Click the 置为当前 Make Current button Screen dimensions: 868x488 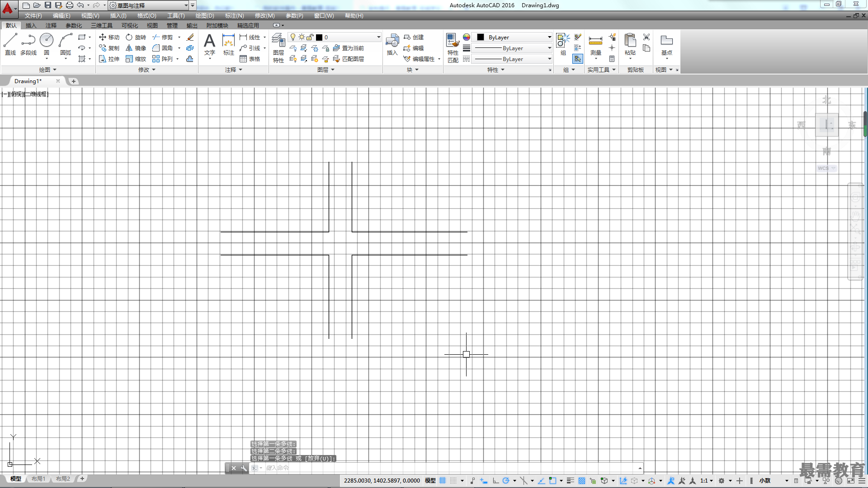click(349, 48)
